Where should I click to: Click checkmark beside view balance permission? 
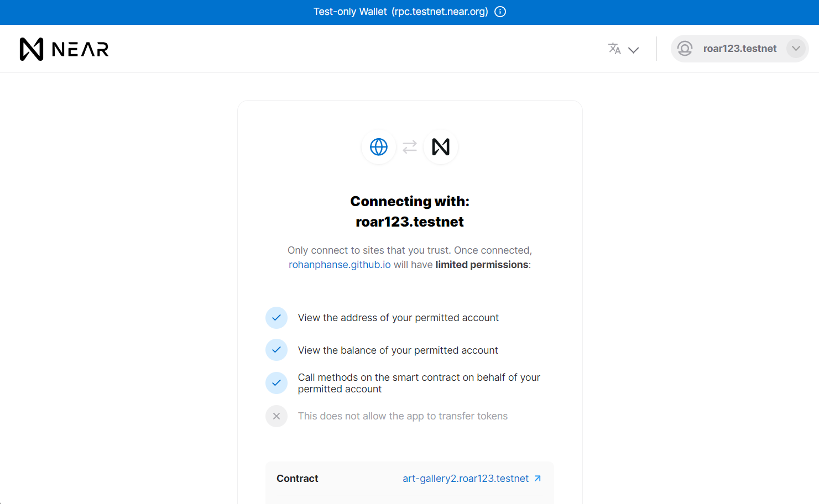(x=277, y=350)
